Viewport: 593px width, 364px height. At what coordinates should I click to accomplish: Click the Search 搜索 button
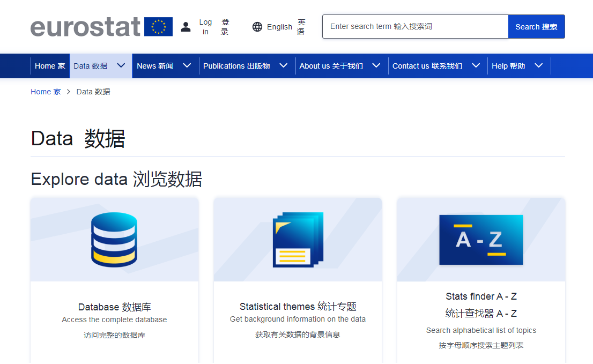[x=536, y=26]
